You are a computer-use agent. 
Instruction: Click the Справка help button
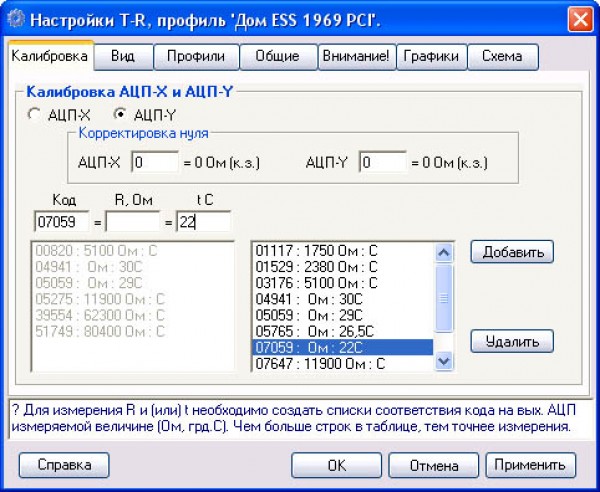(x=64, y=465)
